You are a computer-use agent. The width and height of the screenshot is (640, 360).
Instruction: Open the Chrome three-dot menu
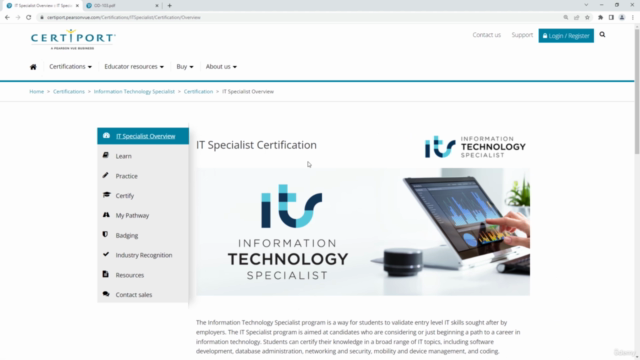[x=633, y=18]
